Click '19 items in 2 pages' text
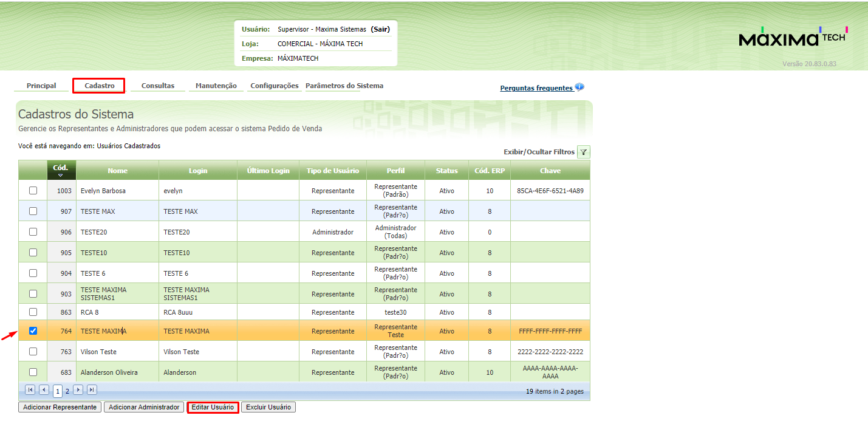Screen dimensions: 868x421 555,391
